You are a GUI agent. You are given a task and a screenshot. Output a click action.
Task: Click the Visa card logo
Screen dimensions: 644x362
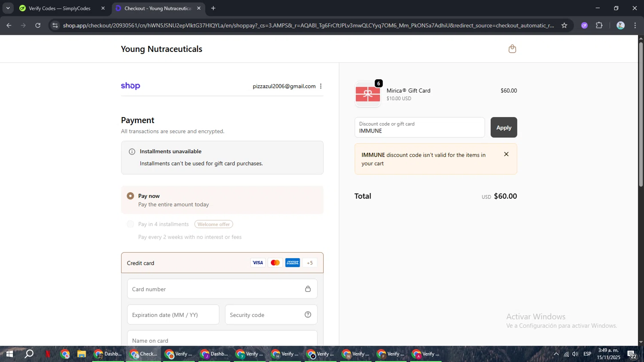[258, 263]
